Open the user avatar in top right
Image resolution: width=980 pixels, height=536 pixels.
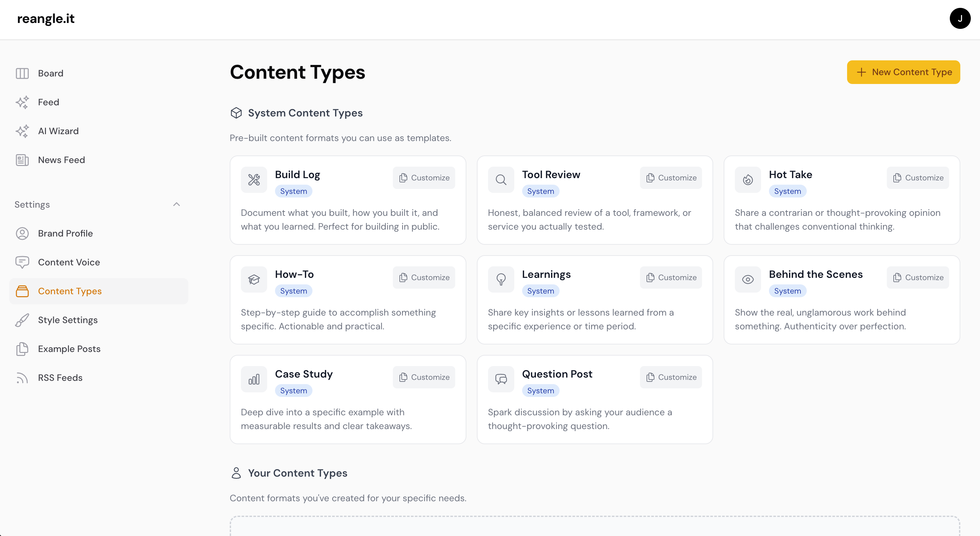[960, 19]
